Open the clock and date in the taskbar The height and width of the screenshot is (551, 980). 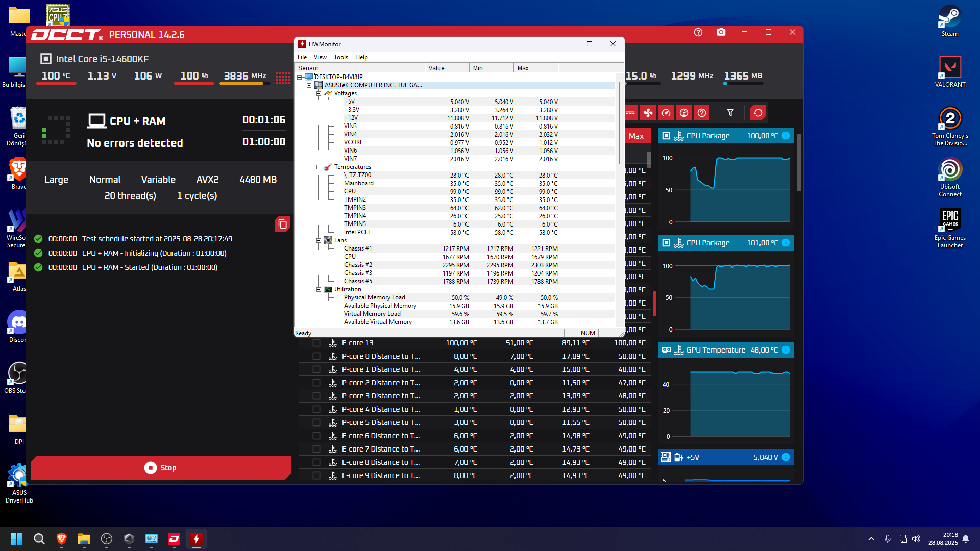click(x=943, y=539)
